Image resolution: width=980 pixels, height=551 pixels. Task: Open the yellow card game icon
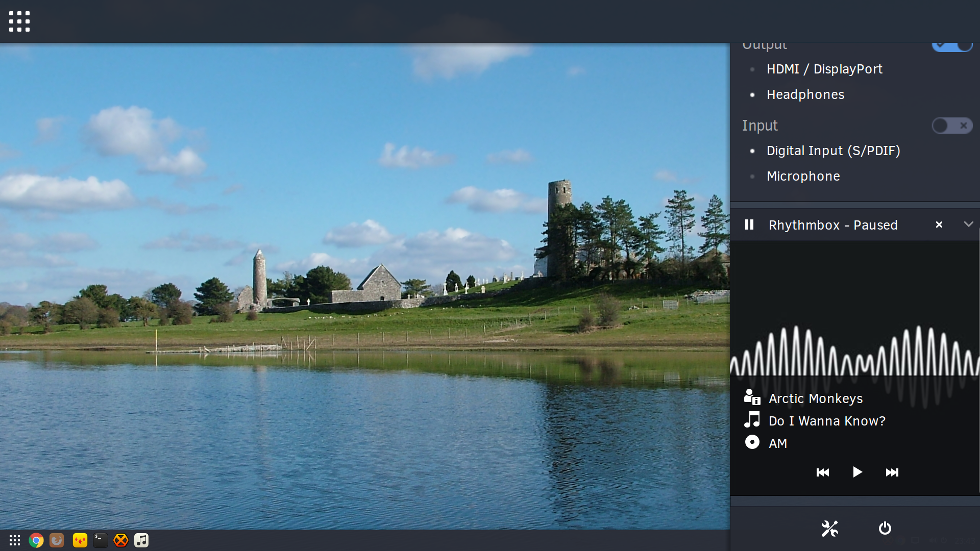[80, 540]
